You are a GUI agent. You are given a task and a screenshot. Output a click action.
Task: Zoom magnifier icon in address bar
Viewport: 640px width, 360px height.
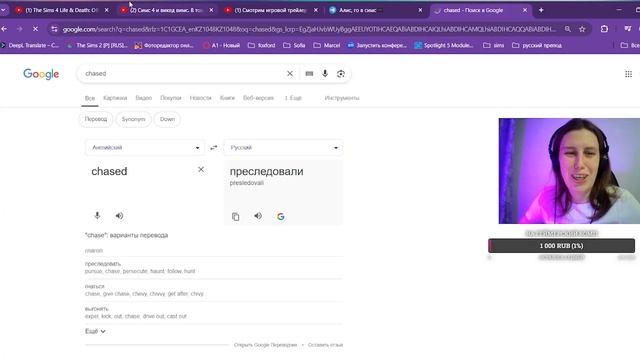568,29
